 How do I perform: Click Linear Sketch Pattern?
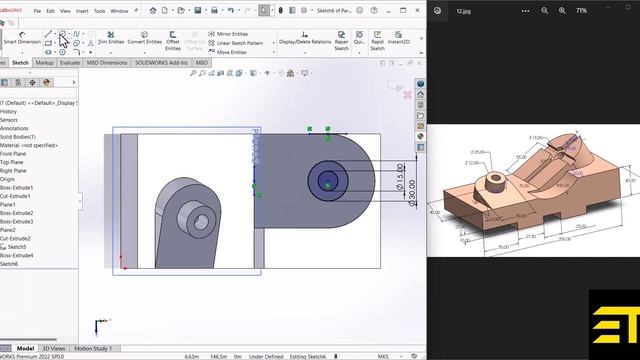point(236,43)
